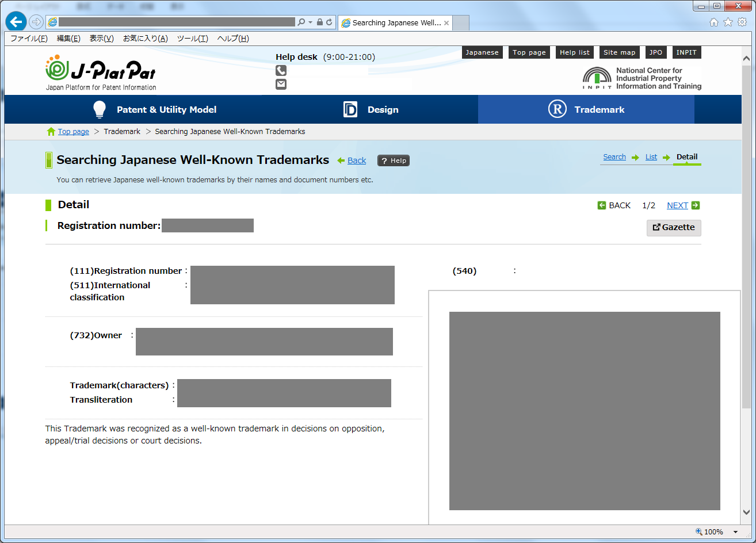
Task: Switch site language to Japanese
Action: point(482,52)
